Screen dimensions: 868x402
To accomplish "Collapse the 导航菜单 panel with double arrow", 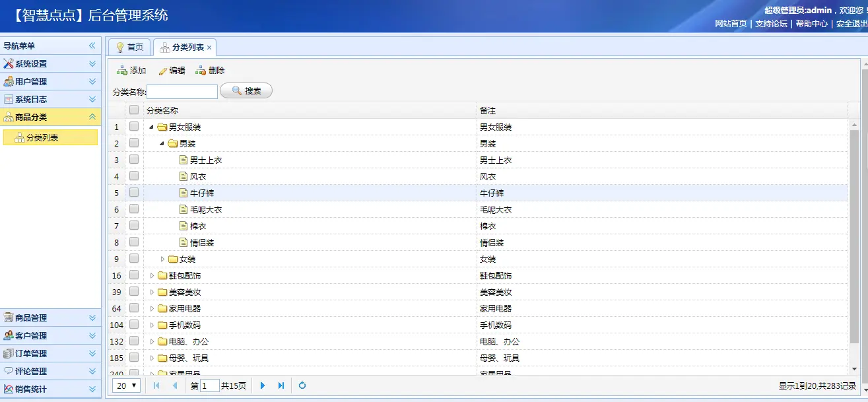I will (92, 46).
